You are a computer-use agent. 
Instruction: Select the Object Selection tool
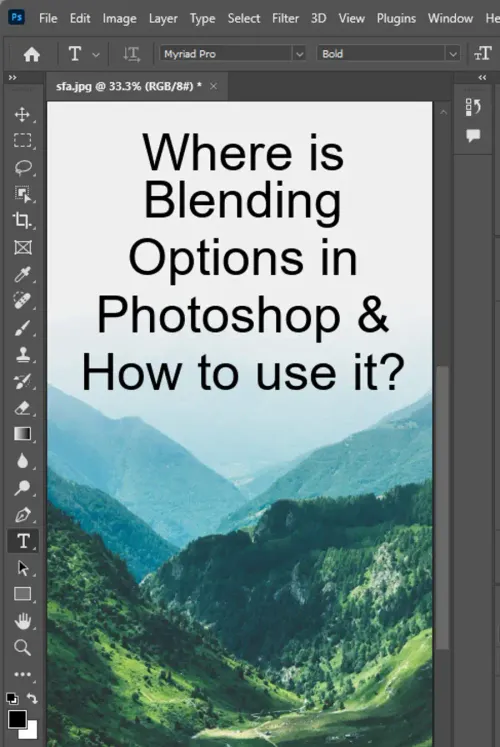pyautogui.click(x=22, y=194)
